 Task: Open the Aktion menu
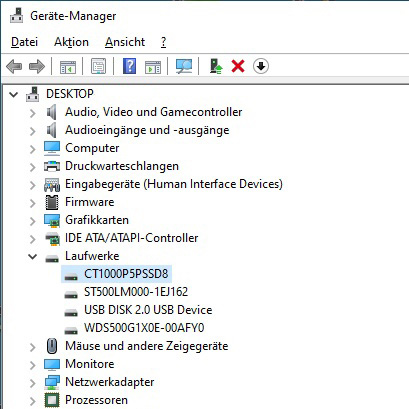[x=71, y=42]
